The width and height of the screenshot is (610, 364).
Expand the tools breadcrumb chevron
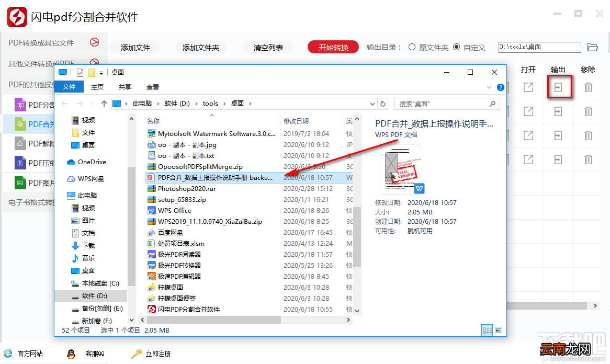tap(224, 104)
